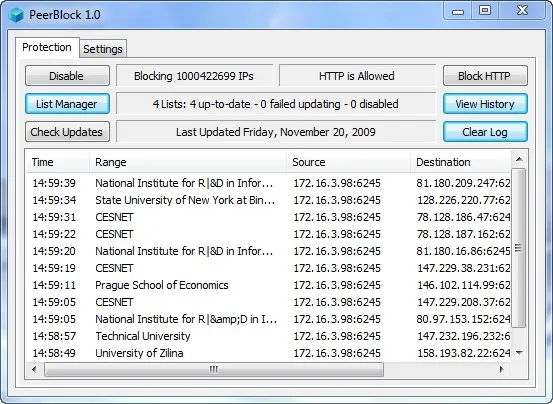Click the Destination column header
553x404 pixels.
461,162
